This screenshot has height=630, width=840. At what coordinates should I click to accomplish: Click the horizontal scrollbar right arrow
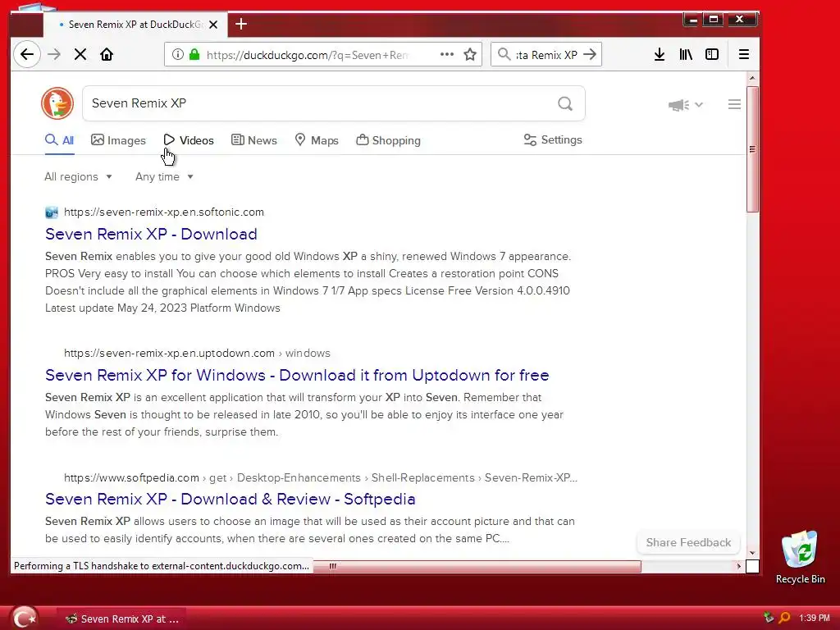coord(739,566)
